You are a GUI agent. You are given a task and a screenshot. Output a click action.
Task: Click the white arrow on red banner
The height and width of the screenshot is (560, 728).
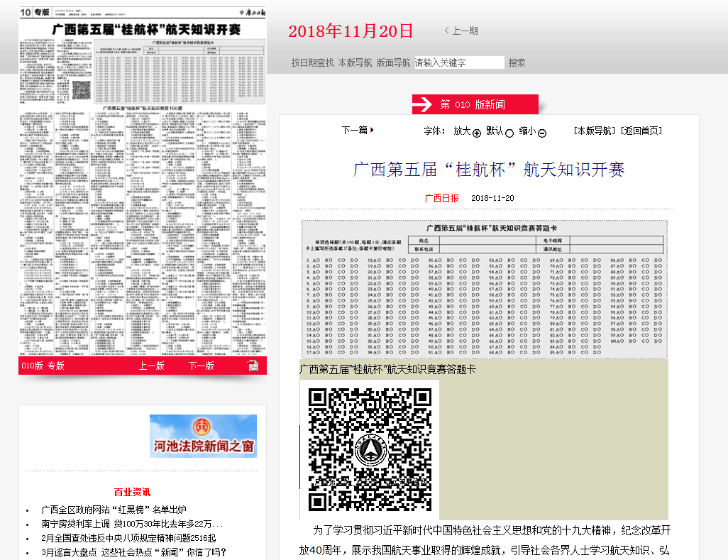(423, 104)
